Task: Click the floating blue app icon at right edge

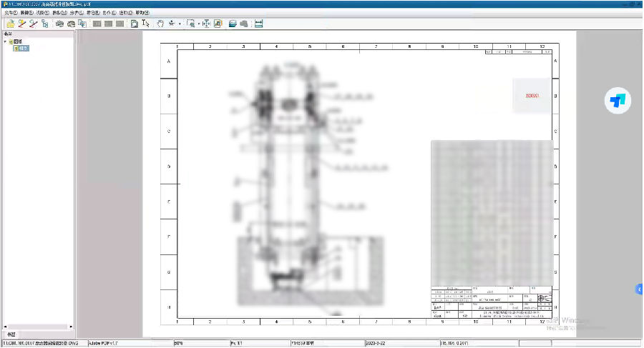Action: click(618, 101)
